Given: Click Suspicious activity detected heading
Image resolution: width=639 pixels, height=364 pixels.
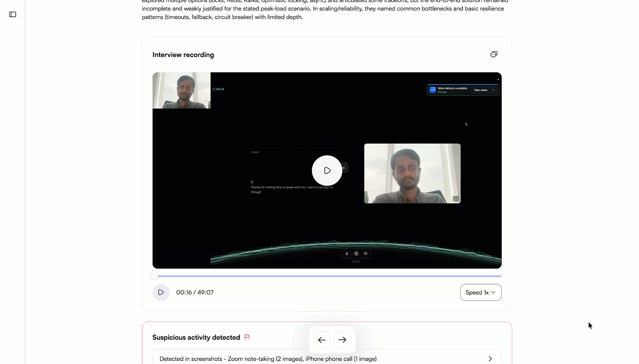Looking at the screenshot, I should coord(196,337).
